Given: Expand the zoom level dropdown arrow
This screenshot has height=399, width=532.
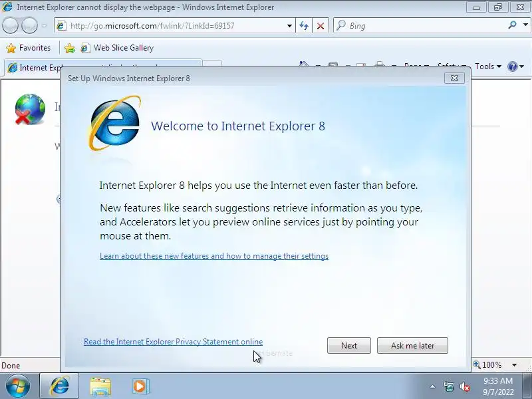Looking at the screenshot, I should [514, 365].
